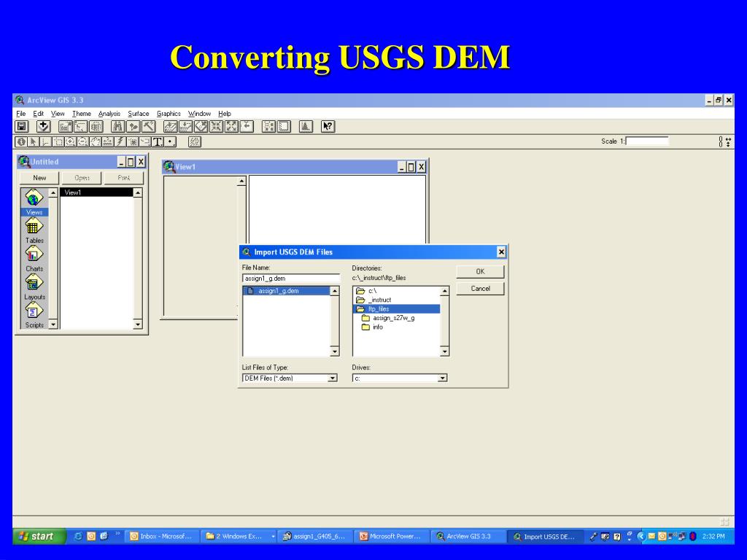This screenshot has width=747, height=560.
Task: Open the Surface menu
Action: point(139,113)
